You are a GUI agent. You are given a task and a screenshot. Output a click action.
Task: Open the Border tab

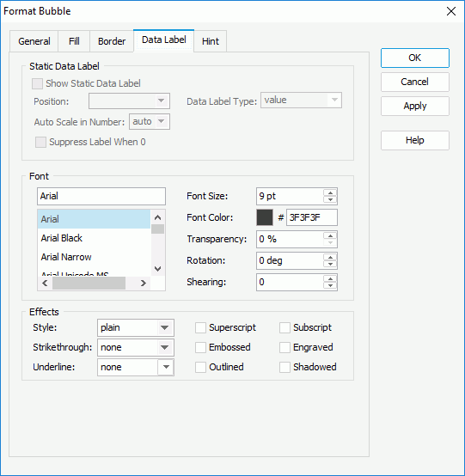112,41
